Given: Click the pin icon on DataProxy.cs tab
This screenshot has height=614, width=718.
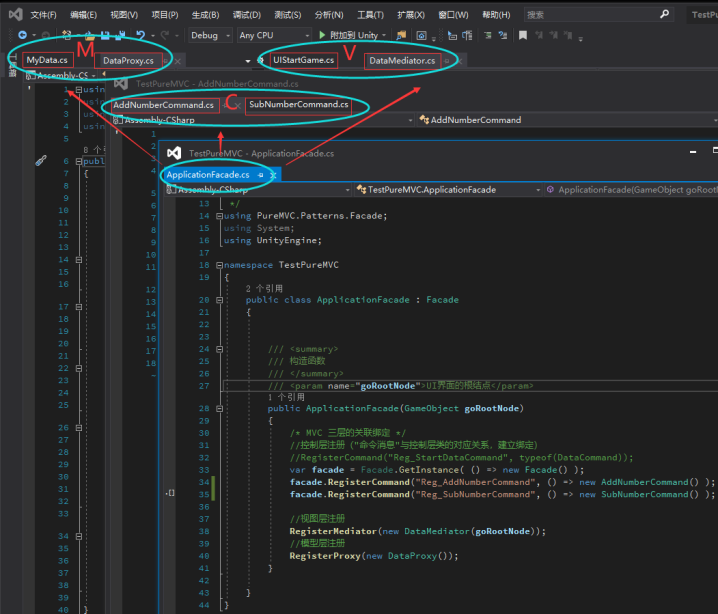Looking at the screenshot, I should 166,60.
